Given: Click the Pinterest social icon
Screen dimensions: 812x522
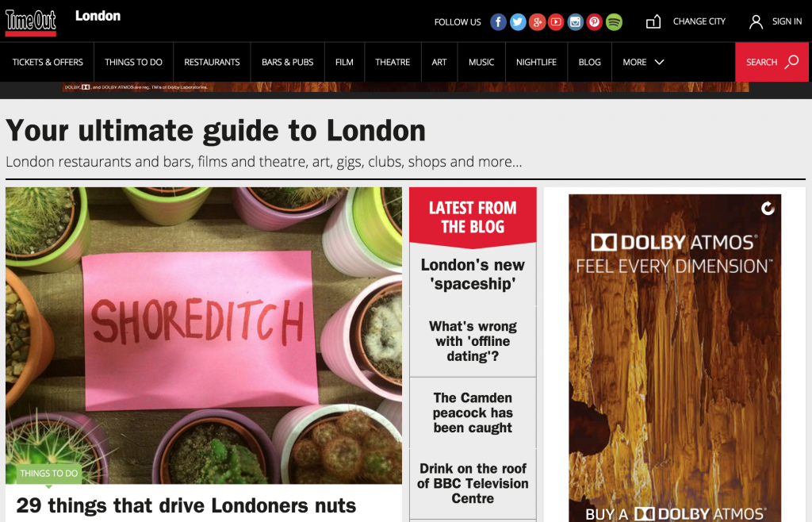Looking at the screenshot, I should (x=594, y=21).
